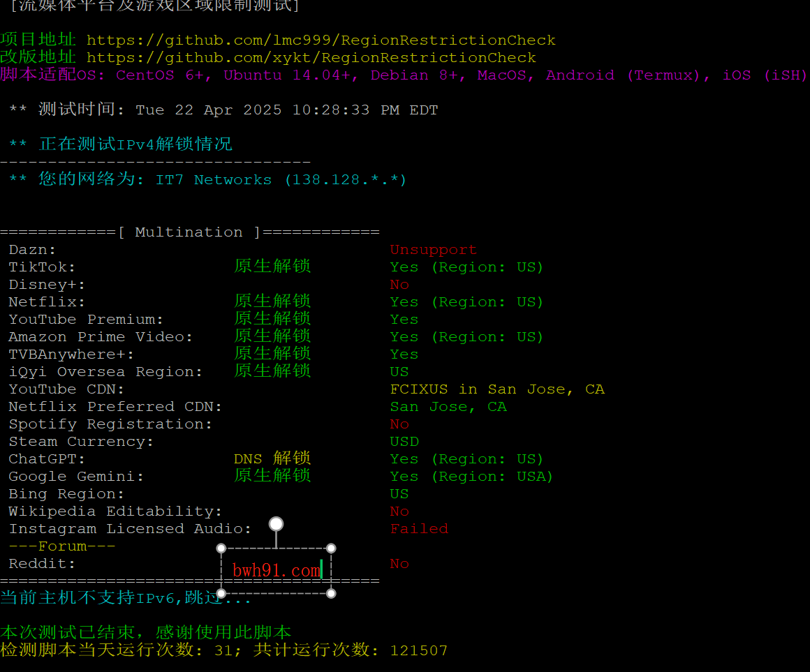810x672 pixels.
Task: Click the 'YouTube CDN:' label
Action: 66,389
